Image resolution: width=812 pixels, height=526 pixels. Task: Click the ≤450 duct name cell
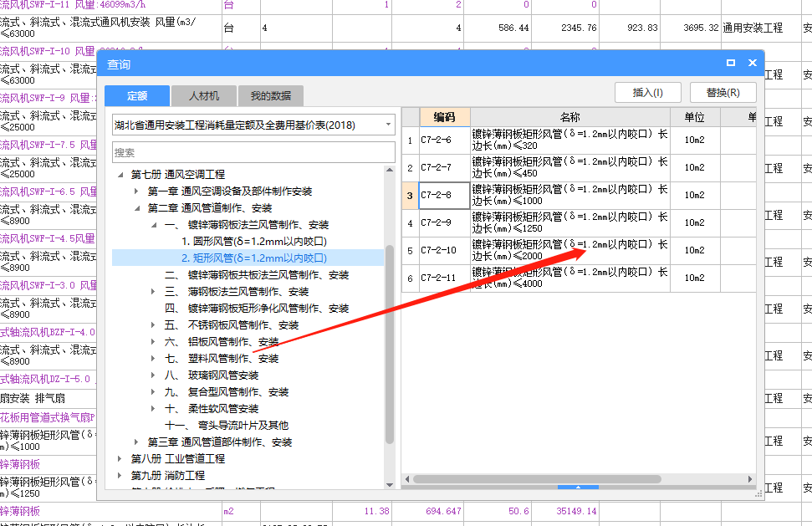point(570,168)
